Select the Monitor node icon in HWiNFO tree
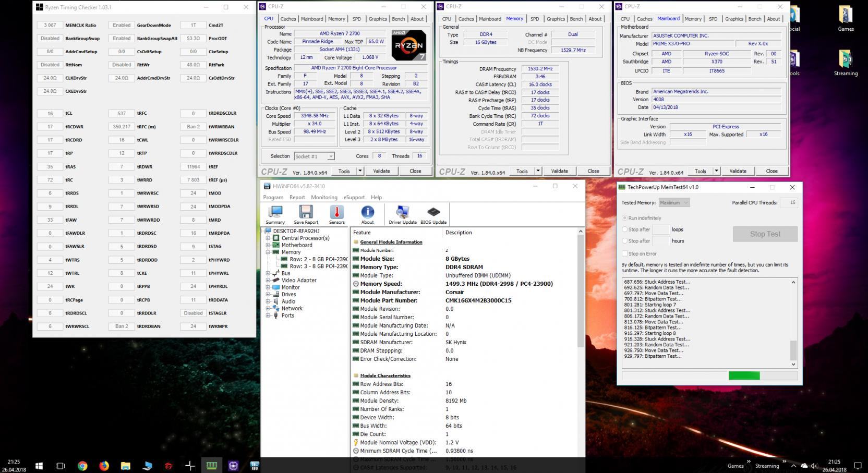Viewport: 868px width, 473px height. point(276,287)
